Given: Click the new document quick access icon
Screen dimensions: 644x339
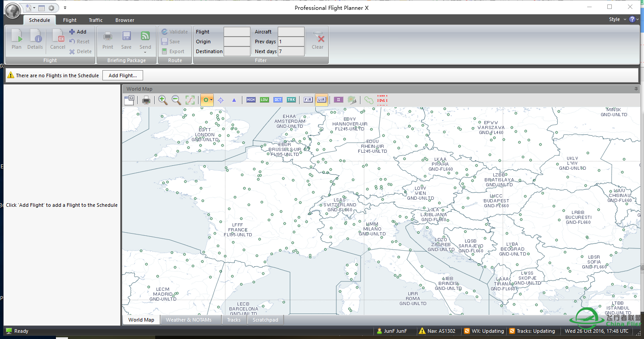Looking at the screenshot, I should 28,8.
